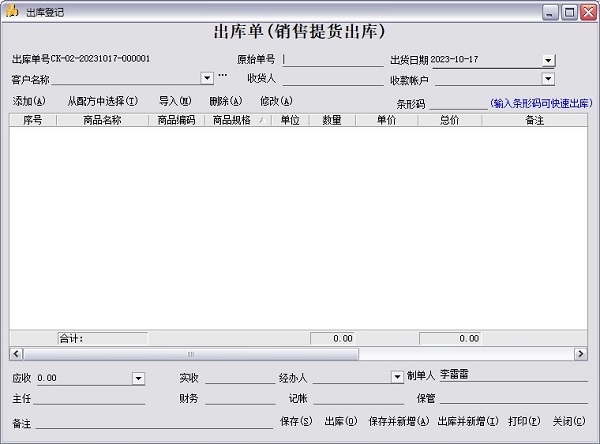Click the 合计 total label cell
Screen dimensions: 600x444
[103, 338]
